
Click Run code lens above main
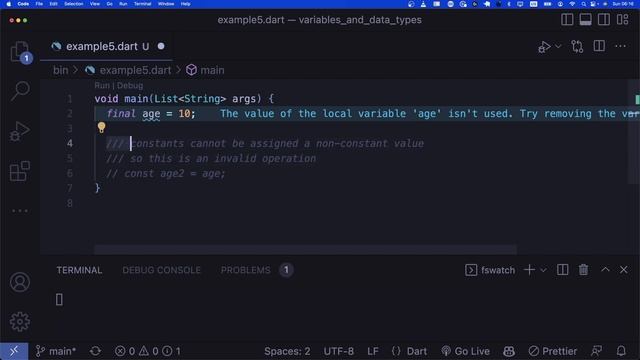(x=102, y=85)
